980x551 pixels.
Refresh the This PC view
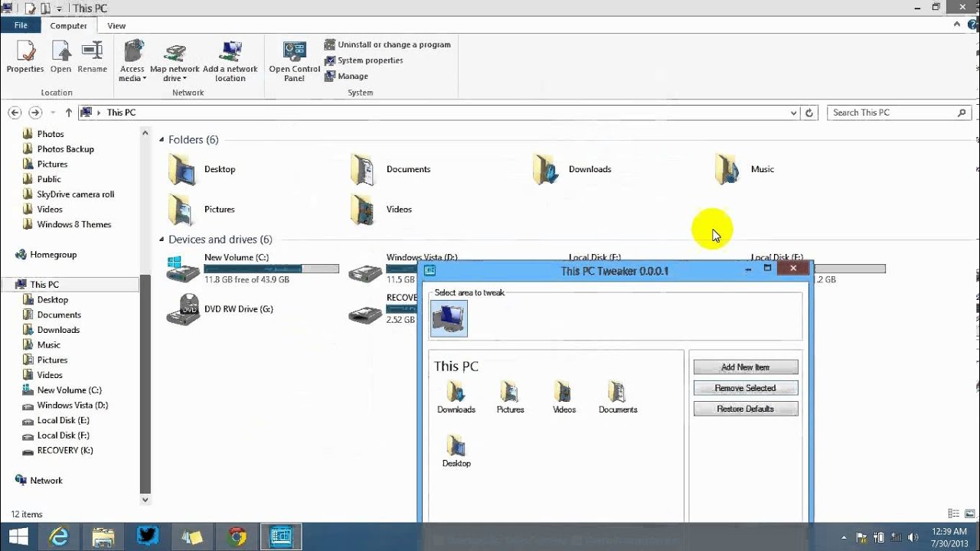(x=809, y=112)
